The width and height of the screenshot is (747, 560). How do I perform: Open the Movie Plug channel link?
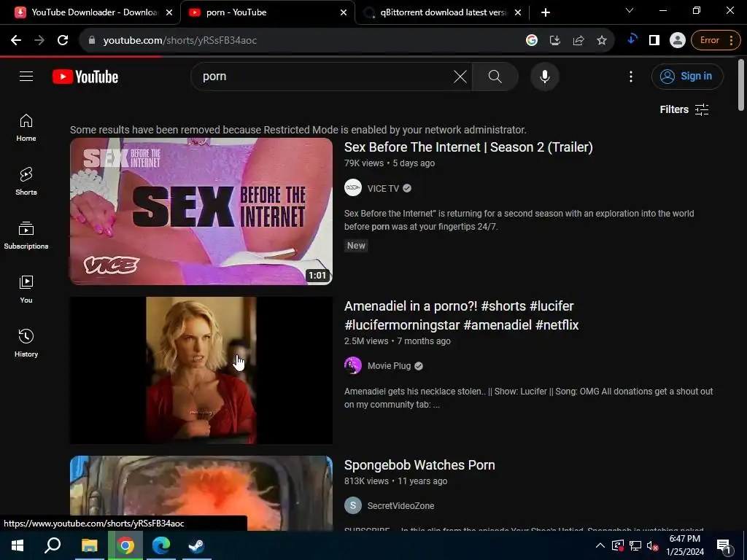(389, 366)
